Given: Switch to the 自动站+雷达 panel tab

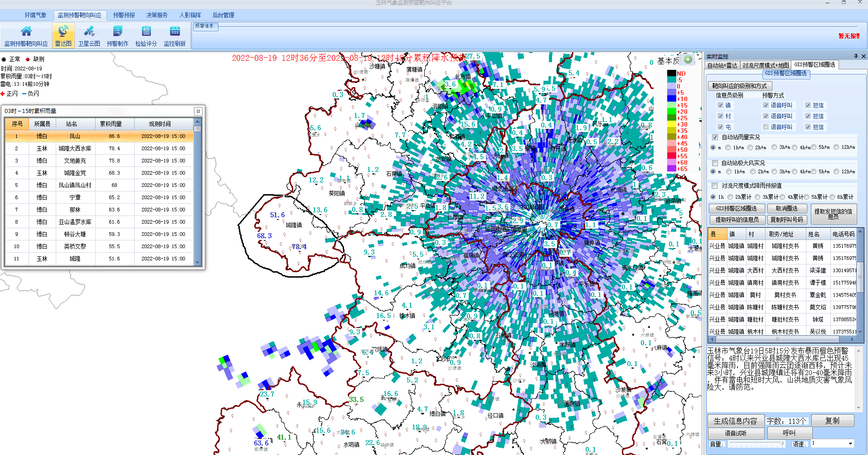Looking at the screenshot, I should tap(723, 65).
